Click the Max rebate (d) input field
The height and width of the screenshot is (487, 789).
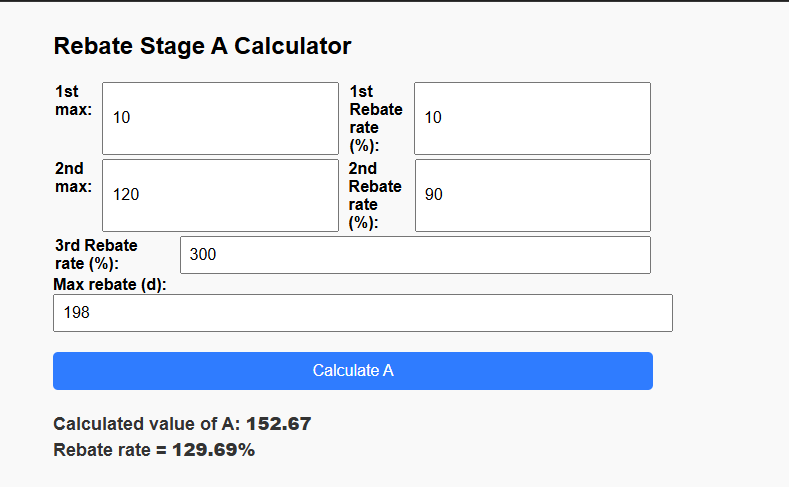[x=362, y=313]
